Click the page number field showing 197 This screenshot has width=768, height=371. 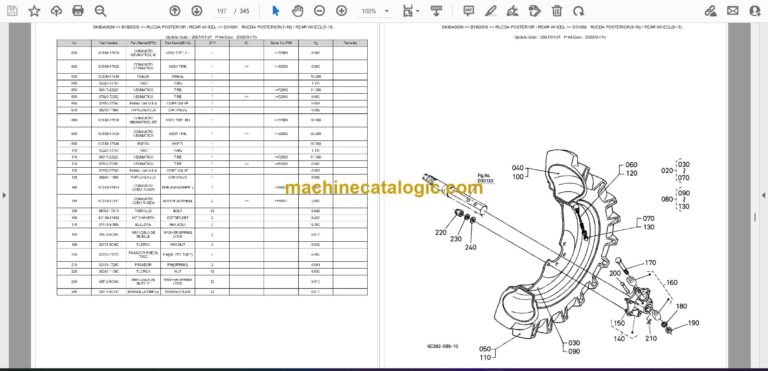click(221, 11)
